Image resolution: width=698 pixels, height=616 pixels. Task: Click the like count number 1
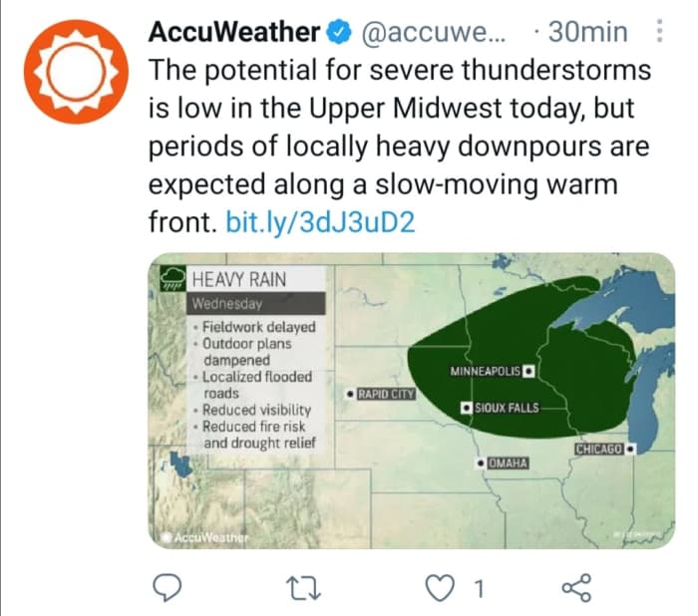478,589
